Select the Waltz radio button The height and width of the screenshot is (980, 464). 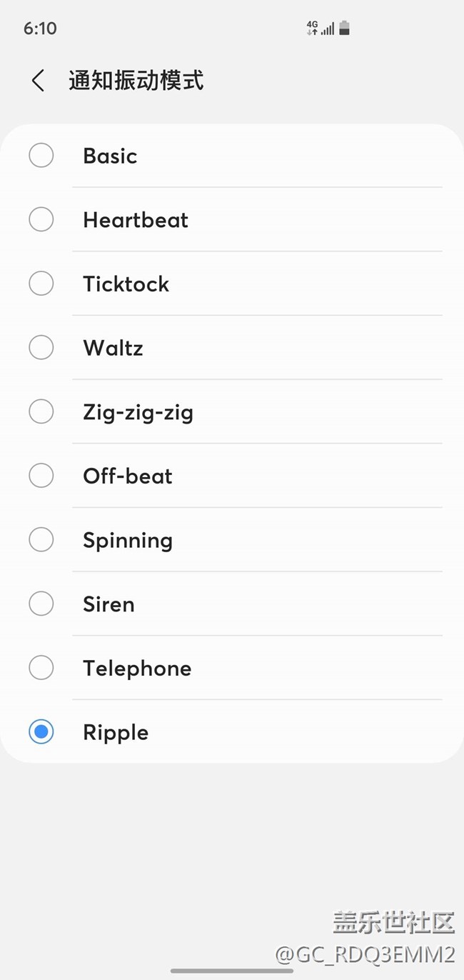coord(41,348)
